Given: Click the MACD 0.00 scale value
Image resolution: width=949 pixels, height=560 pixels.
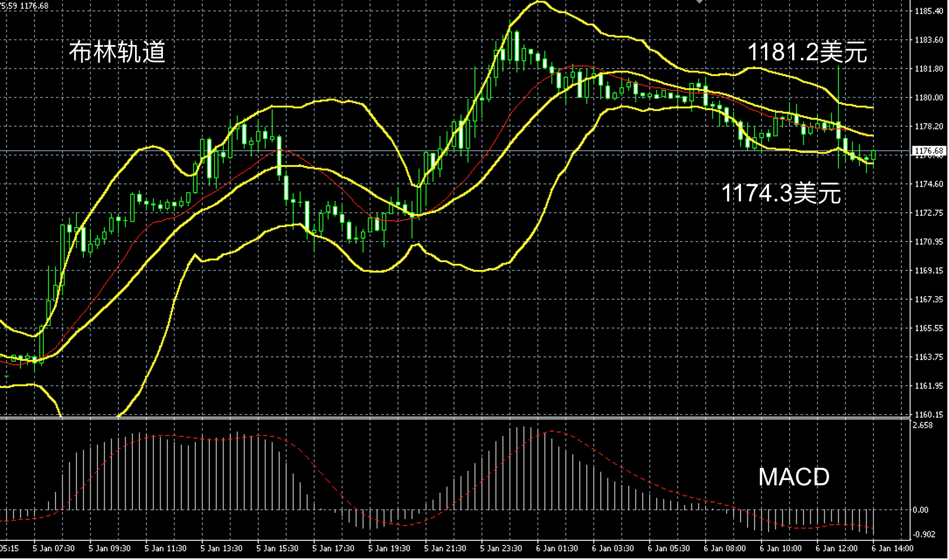Looking at the screenshot, I should tap(920, 510).
